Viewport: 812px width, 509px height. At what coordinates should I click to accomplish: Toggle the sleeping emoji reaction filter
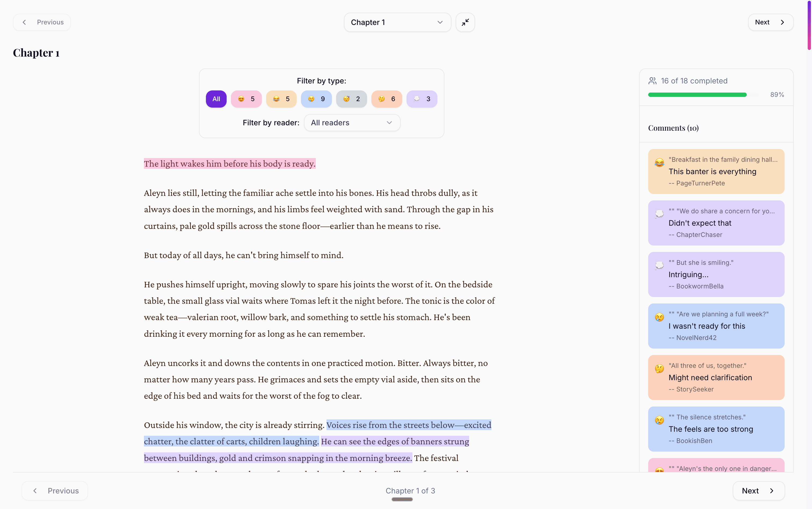tap(351, 99)
